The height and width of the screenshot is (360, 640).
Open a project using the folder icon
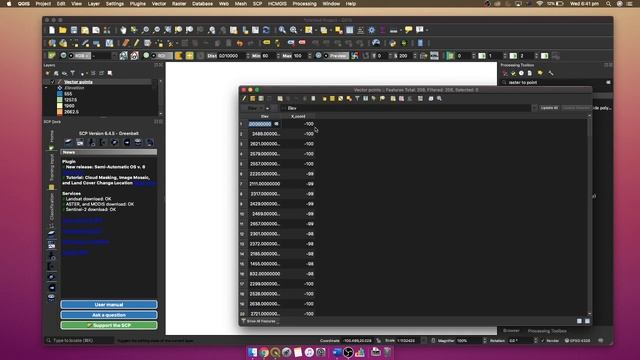tap(62, 30)
